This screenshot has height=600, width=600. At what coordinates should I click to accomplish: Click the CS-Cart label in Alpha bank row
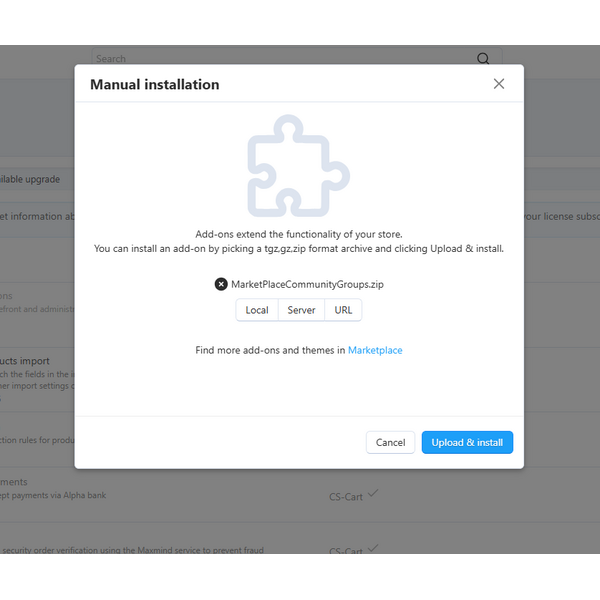pos(345,495)
